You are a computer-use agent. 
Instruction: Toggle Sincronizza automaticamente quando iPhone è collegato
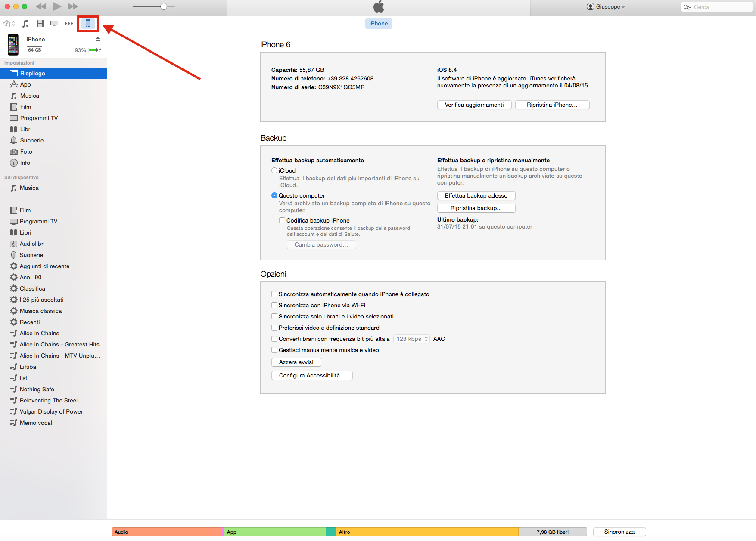coord(274,294)
